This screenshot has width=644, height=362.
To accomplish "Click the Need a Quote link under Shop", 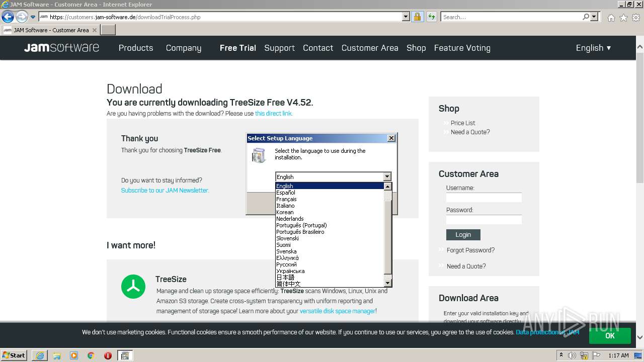I will [x=470, y=132].
